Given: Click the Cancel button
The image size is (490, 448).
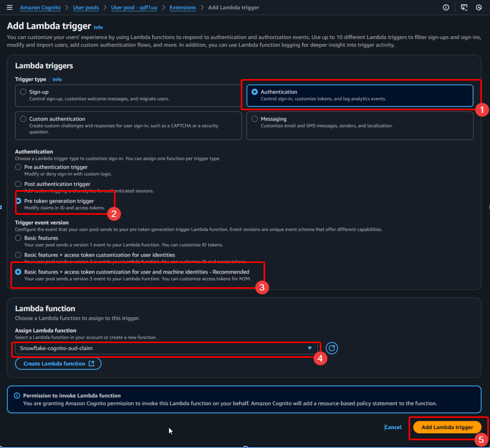Looking at the screenshot, I should [x=393, y=427].
